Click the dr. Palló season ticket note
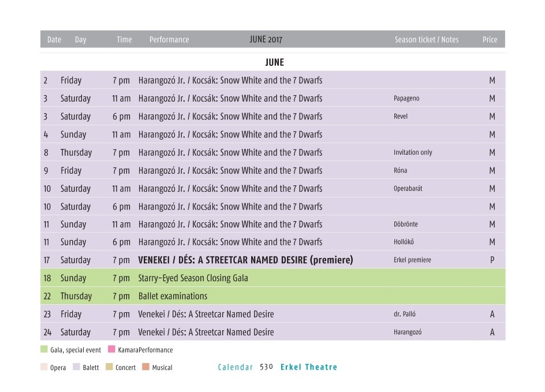Viewport: 545px width, 392px height. 404,315
